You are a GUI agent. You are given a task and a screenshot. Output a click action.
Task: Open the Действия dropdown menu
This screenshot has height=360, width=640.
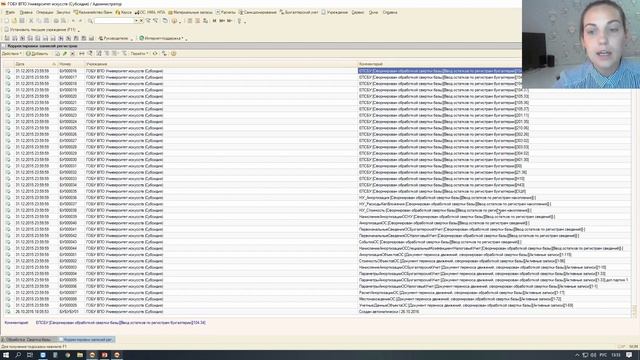pos(11,53)
